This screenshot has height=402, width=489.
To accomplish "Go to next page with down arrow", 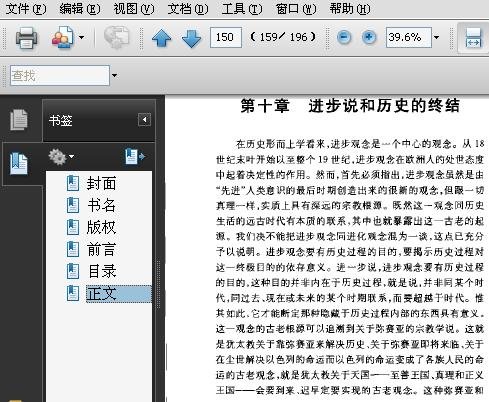I will 191,38.
